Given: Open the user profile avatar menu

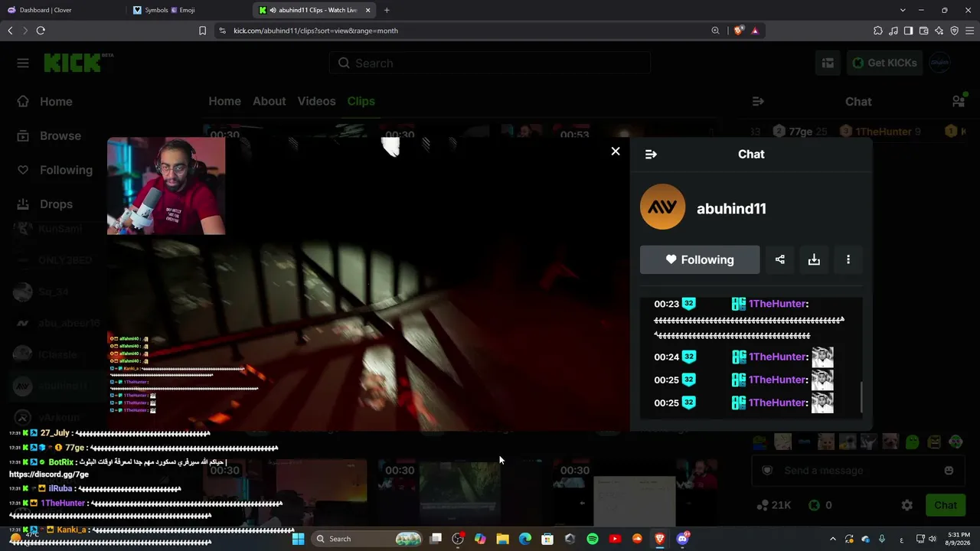Looking at the screenshot, I should click(941, 63).
